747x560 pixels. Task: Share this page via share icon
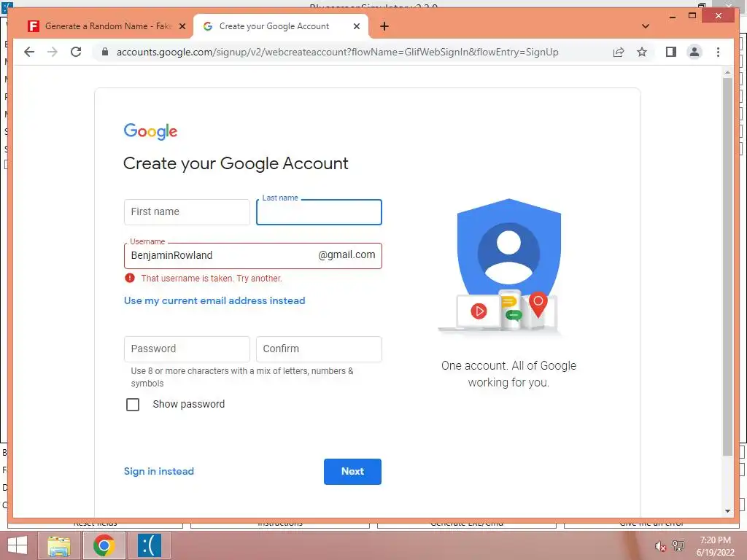pos(619,52)
